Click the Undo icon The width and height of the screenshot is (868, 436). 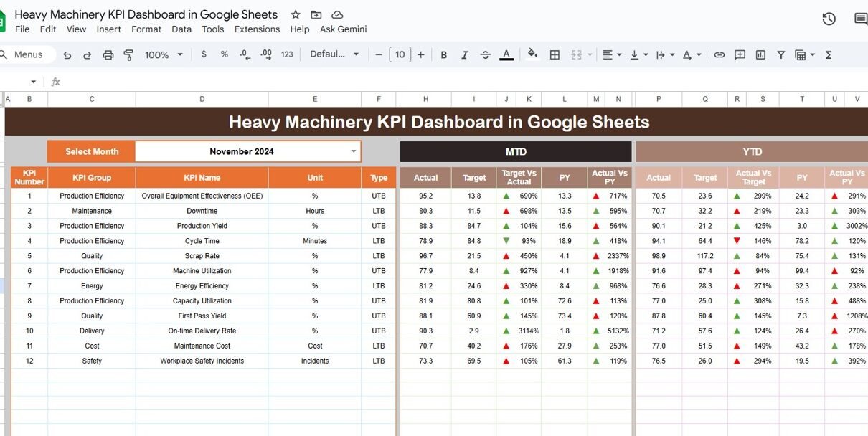coord(67,55)
